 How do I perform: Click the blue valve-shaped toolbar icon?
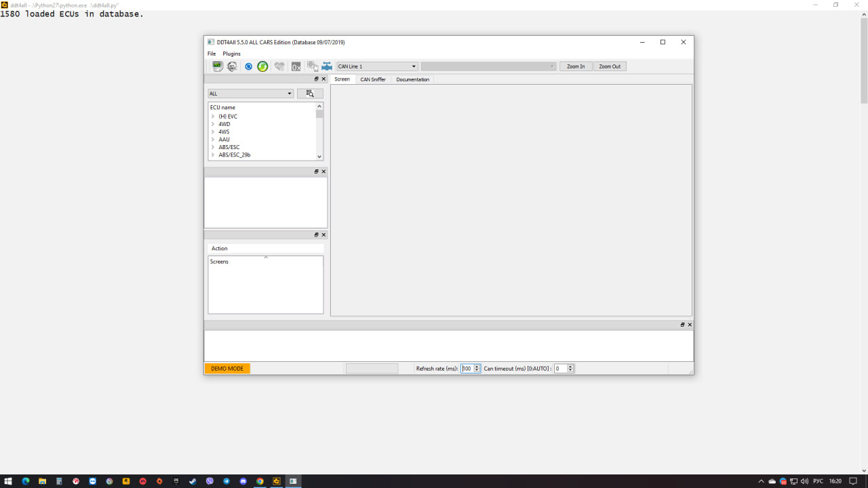pos(327,66)
